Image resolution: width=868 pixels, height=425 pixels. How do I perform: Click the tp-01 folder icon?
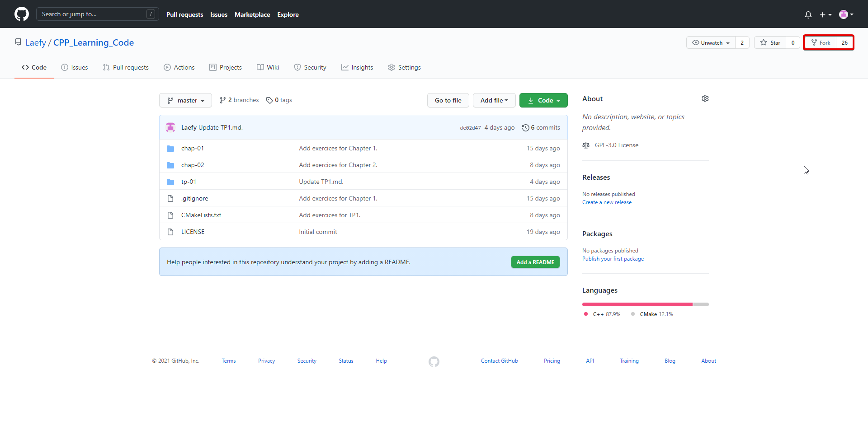coord(170,182)
